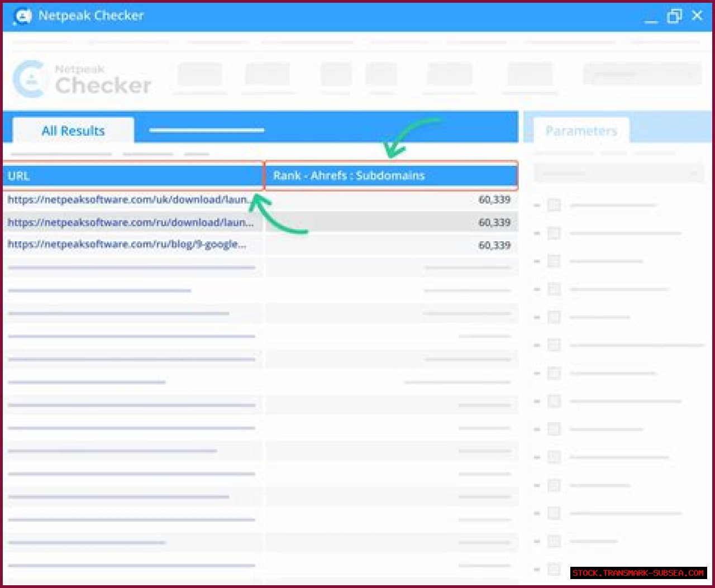Image resolution: width=715 pixels, height=588 pixels.
Task: Restore down the Netpeak Checker window
Action: click(x=674, y=16)
